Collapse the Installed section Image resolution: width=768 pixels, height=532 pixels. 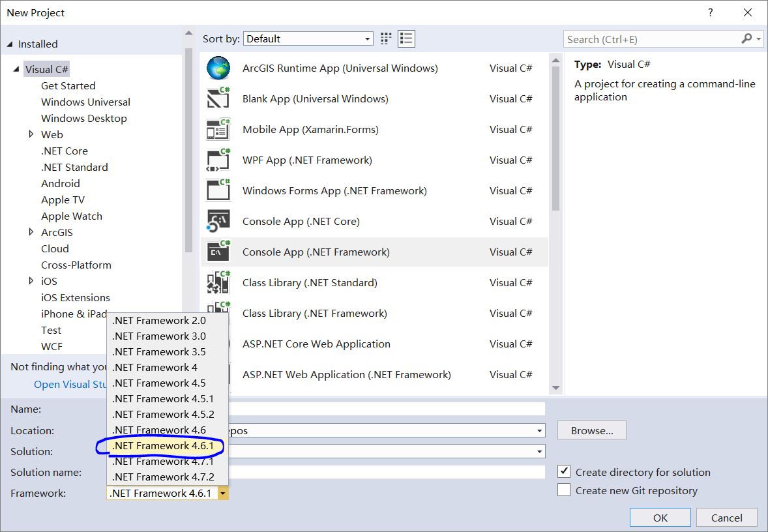coord(10,44)
